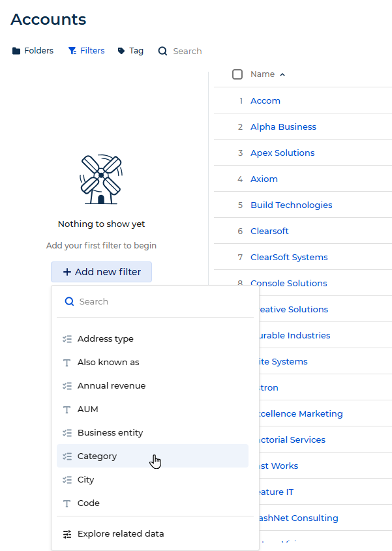Tick the select-all checkbox next to Name

pos(237,74)
